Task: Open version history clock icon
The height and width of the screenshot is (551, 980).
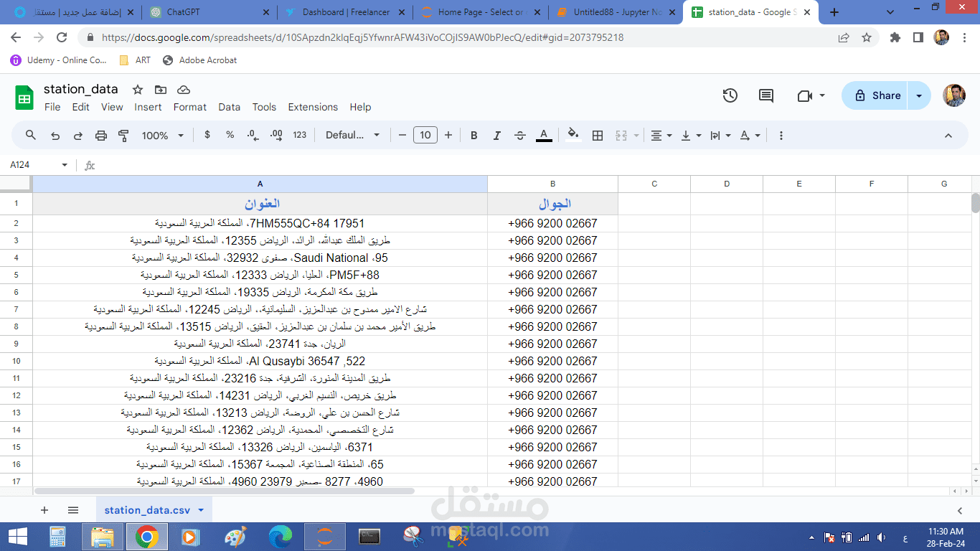Action: (730, 95)
